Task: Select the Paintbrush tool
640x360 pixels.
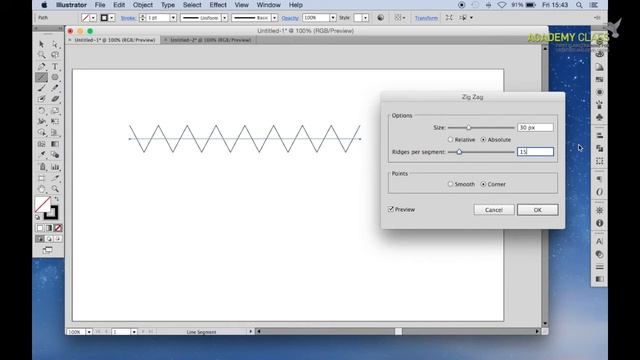Action: pyautogui.click(x=41, y=88)
